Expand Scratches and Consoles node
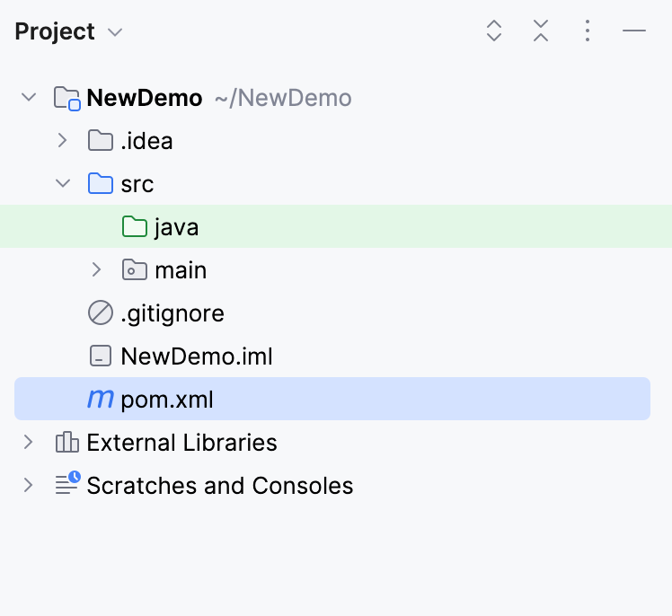The image size is (672, 616). pyautogui.click(x=29, y=485)
